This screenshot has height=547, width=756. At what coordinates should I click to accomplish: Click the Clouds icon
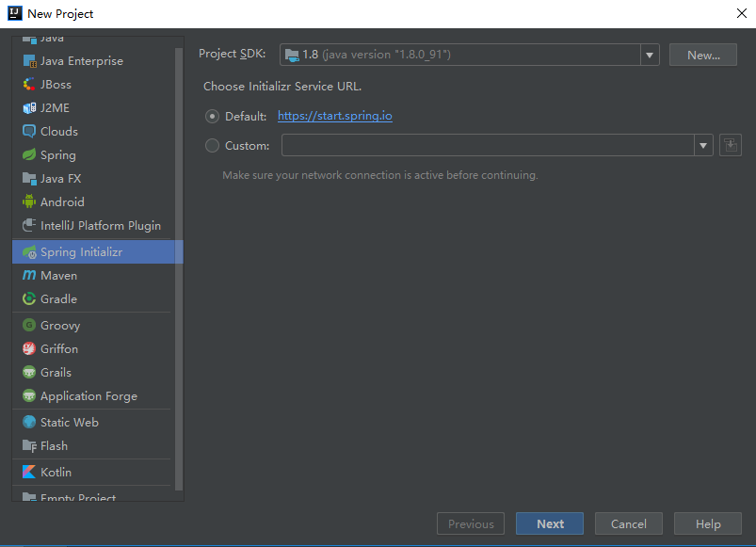click(x=29, y=131)
